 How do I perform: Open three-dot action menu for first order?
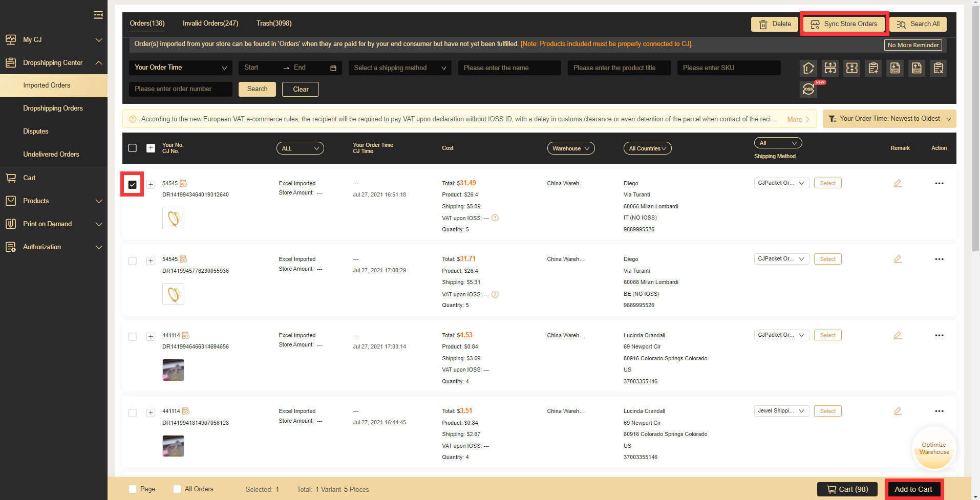[x=939, y=183]
